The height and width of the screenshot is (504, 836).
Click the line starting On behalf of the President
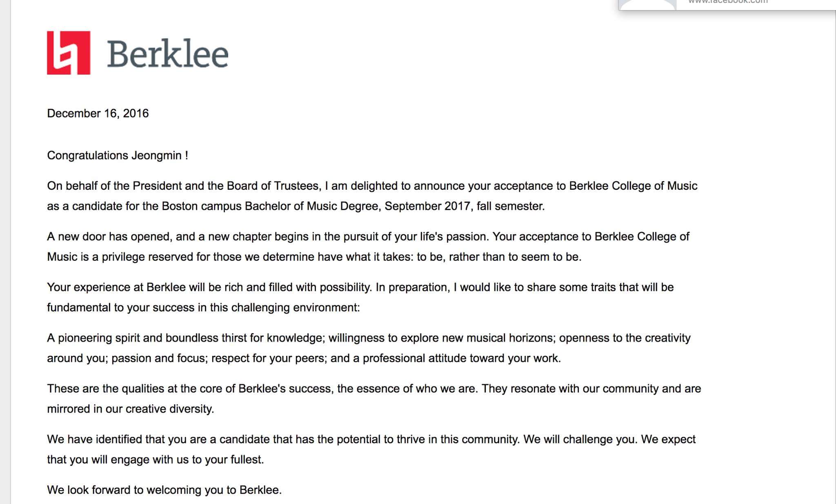pos(372,186)
